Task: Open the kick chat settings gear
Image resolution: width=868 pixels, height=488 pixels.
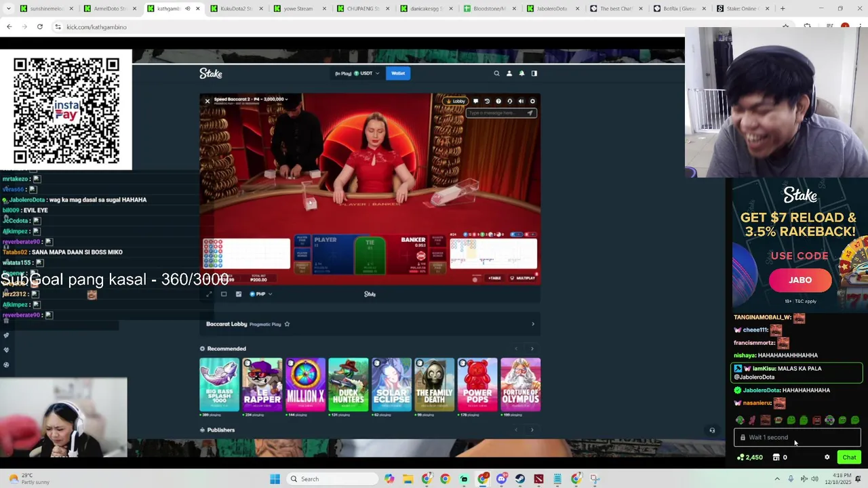Action: (x=827, y=457)
